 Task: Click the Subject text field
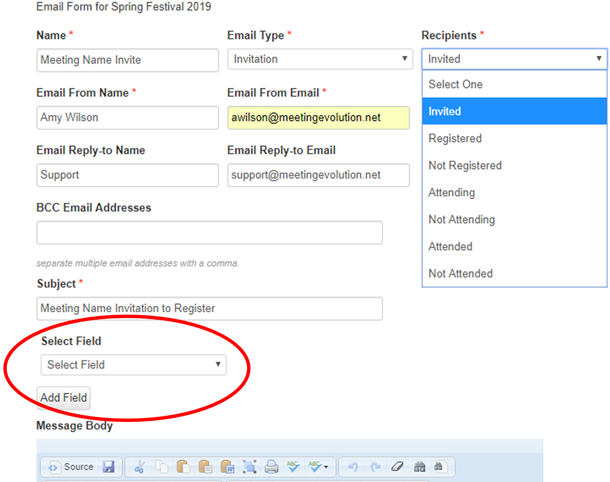[209, 308]
